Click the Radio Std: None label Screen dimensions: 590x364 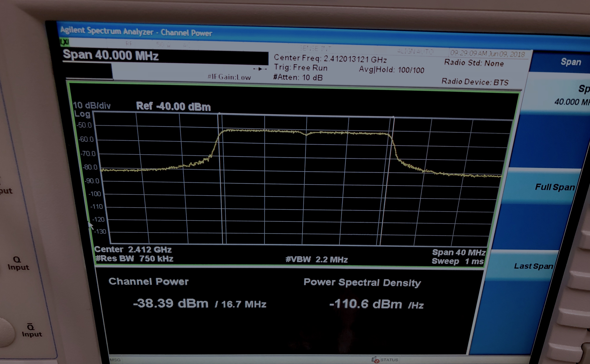(474, 63)
